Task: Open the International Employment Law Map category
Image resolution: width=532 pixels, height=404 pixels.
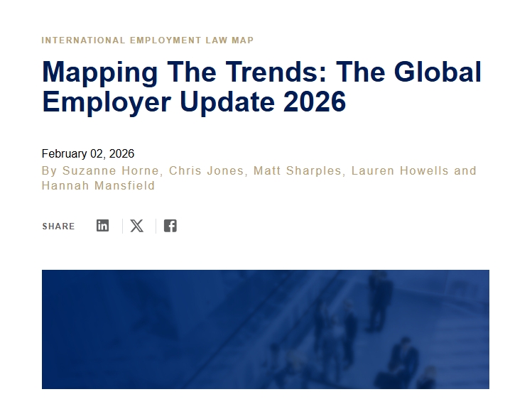Action: 147,40
